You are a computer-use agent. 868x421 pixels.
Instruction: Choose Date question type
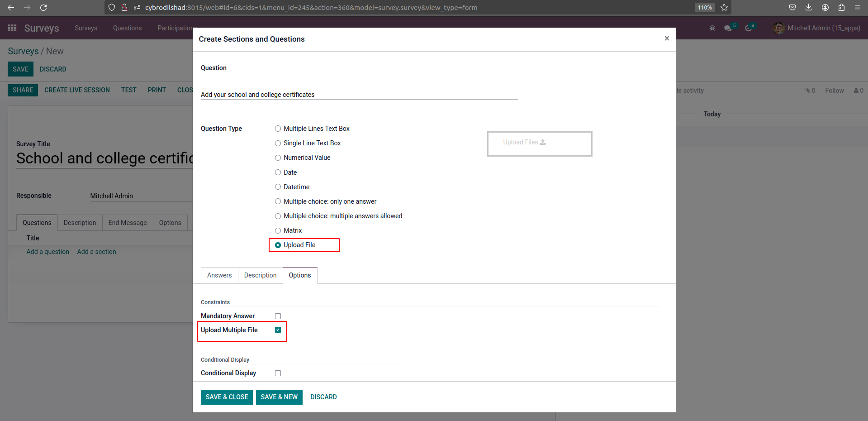[x=278, y=172]
